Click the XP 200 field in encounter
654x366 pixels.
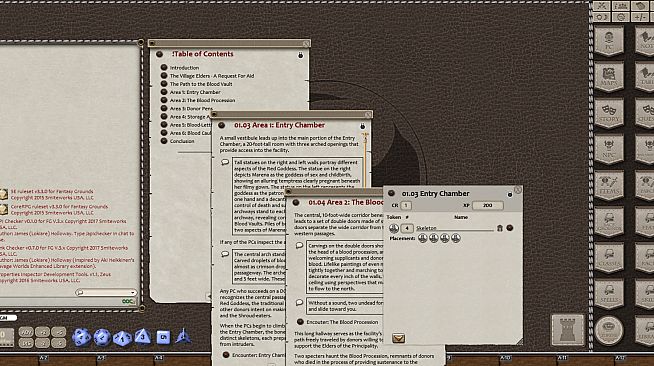[488, 206]
